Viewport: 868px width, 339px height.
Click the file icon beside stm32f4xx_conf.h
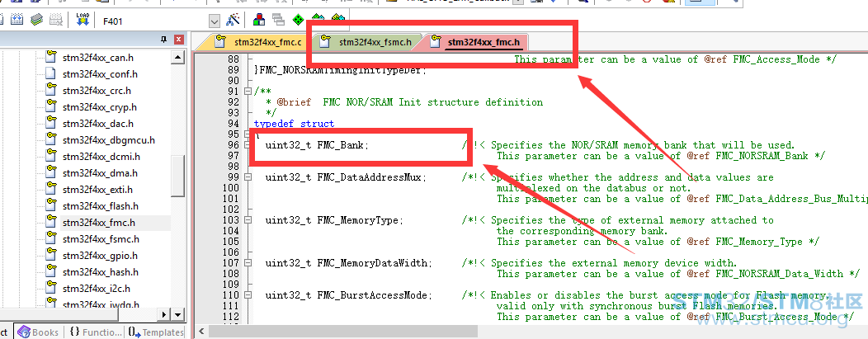51,73
